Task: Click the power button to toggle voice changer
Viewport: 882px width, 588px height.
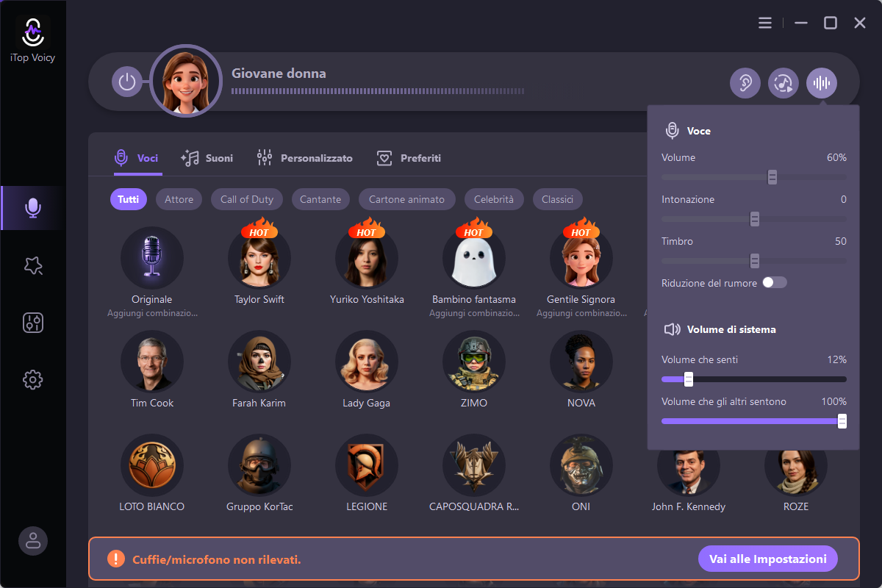Action: pyautogui.click(x=127, y=82)
